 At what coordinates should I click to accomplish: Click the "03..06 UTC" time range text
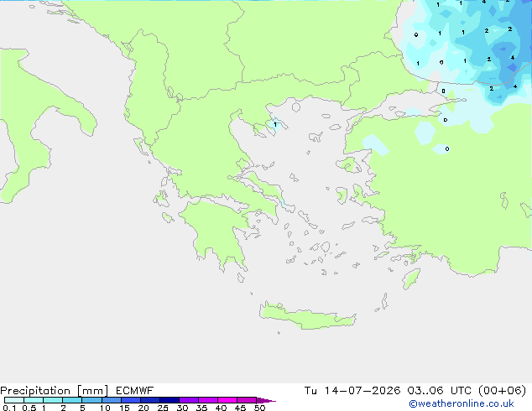coord(439,391)
